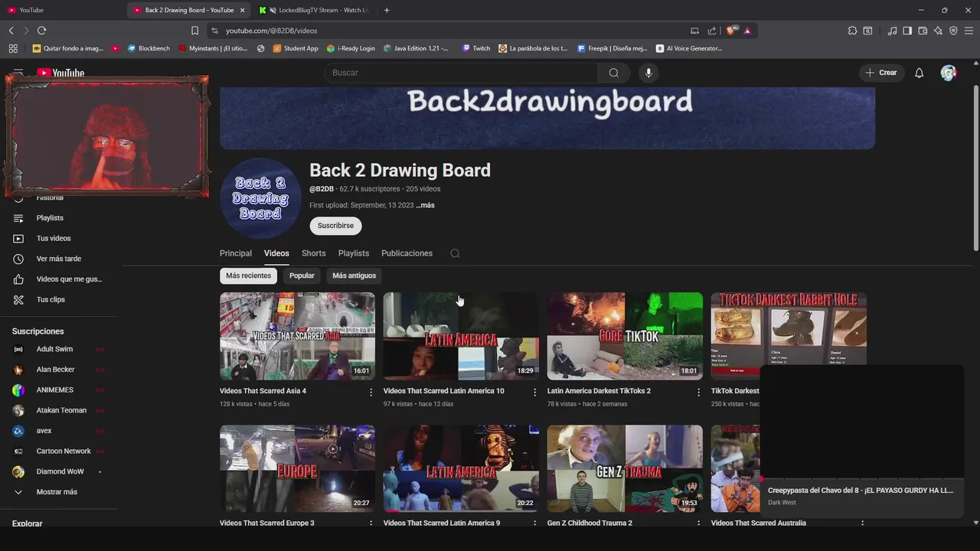
Task: Start voice search with the microphone icon
Action: coord(648,73)
